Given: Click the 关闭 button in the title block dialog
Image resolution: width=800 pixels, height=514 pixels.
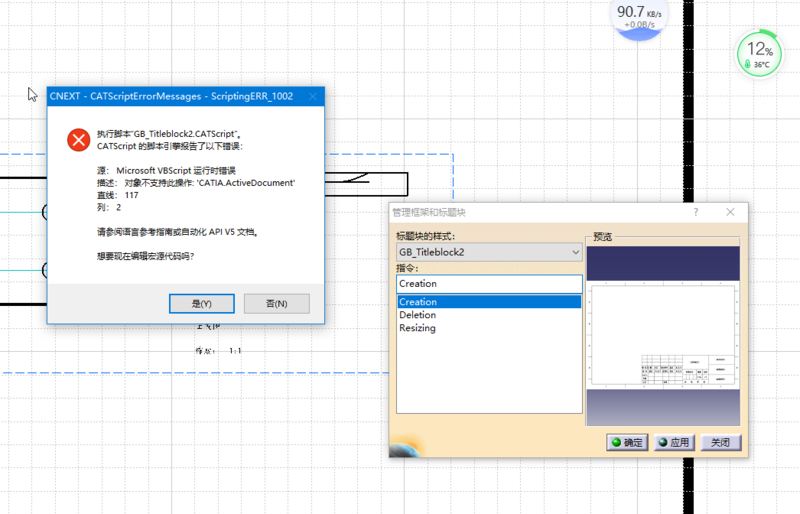Looking at the screenshot, I should click(x=720, y=442).
